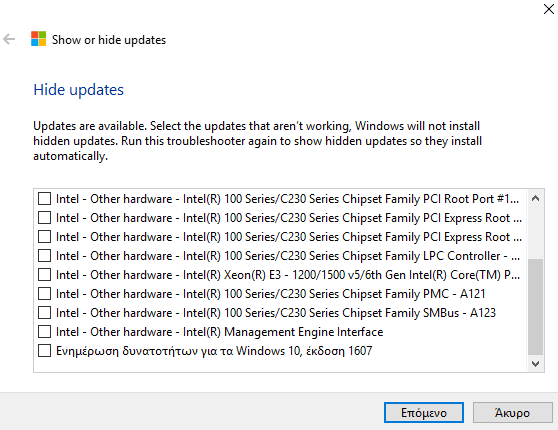Click the Management Engine Interface item text
This screenshot has height=430, width=558.
click(220, 332)
